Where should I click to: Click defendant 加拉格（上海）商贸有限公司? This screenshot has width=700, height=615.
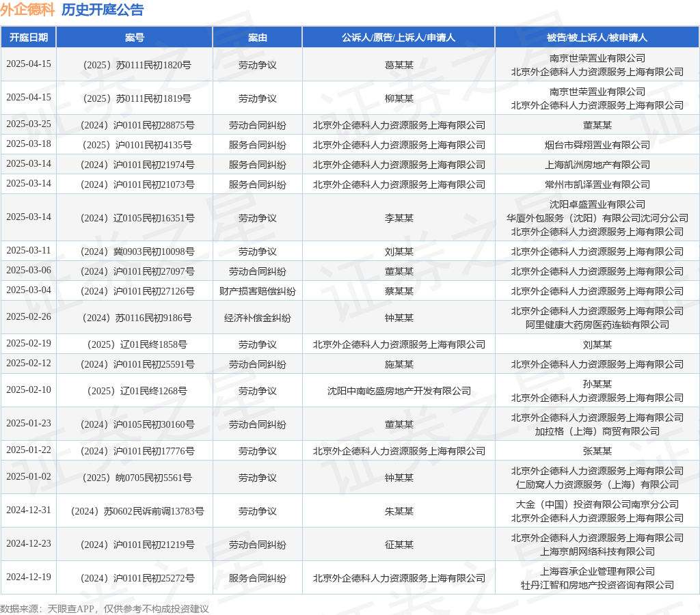(x=597, y=432)
